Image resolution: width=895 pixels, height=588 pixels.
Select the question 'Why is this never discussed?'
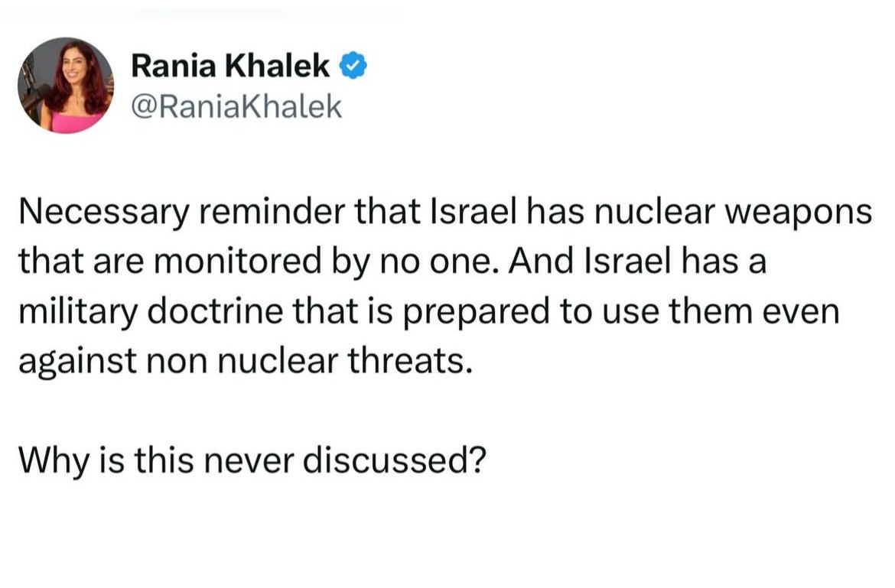(252, 460)
